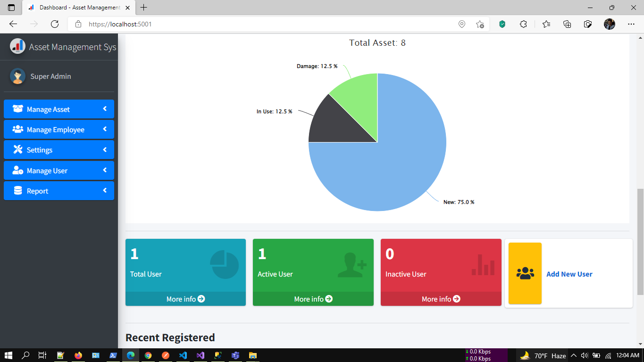
Task: Expand the Manage Employee sidebar menu
Action: (59, 129)
